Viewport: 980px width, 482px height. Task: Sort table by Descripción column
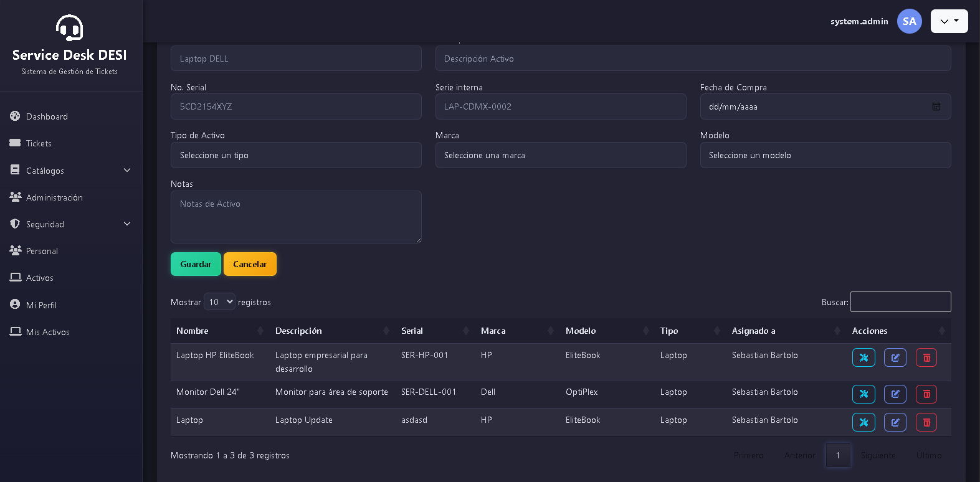click(x=333, y=331)
